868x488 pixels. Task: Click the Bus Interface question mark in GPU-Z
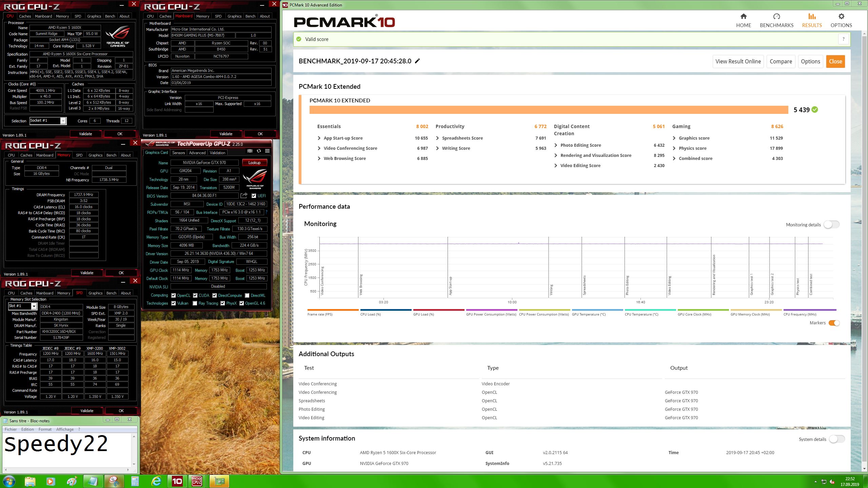[x=266, y=212]
